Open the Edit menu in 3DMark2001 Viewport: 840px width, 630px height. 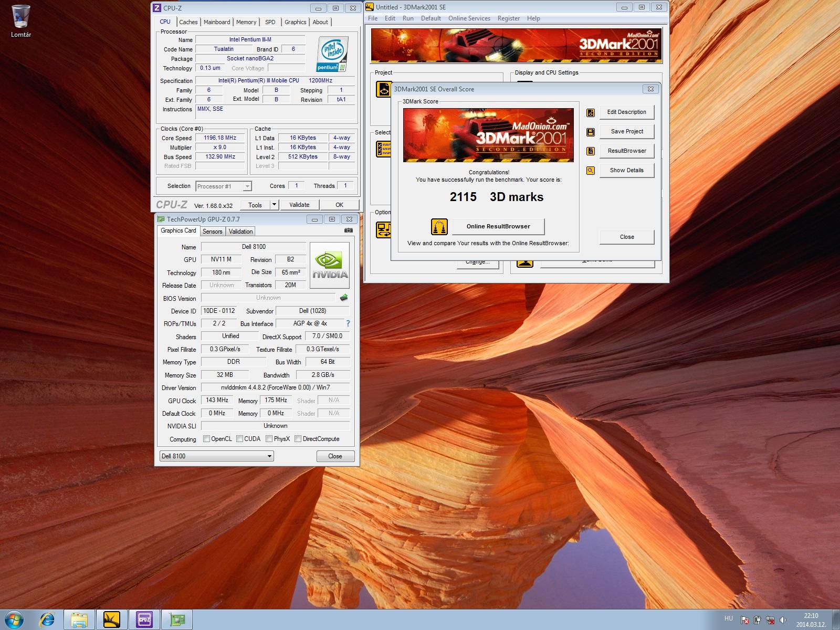(390, 18)
